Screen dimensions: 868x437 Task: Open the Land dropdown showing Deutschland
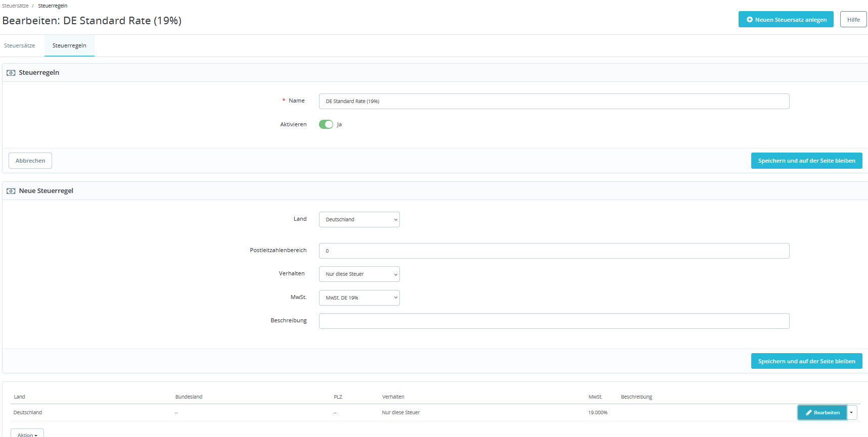pyautogui.click(x=359, y=219)
